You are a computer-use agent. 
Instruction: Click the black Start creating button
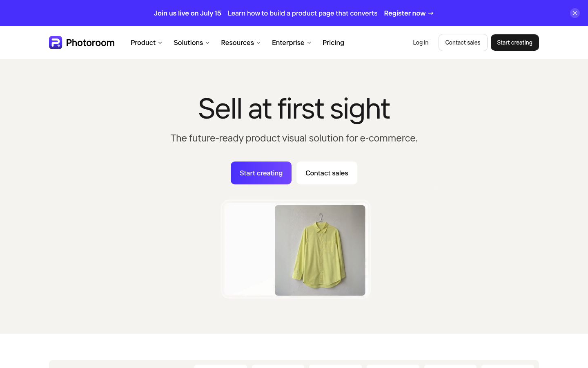(x=514, y=43)
